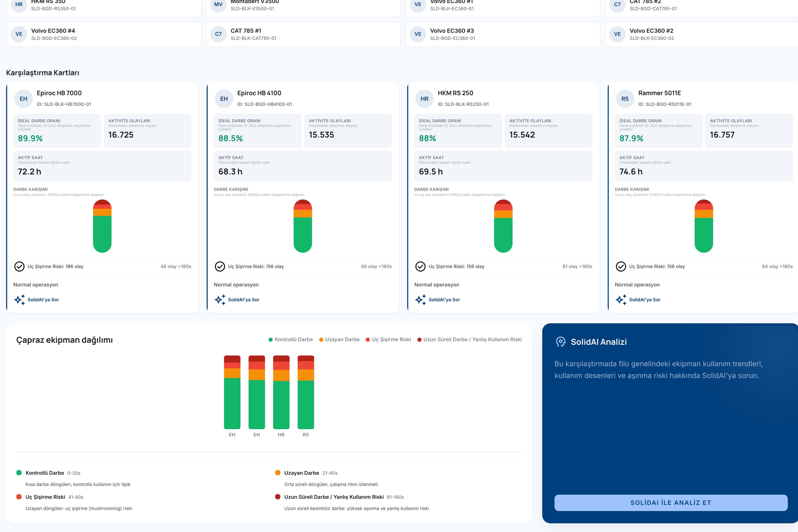Open SolidAI'ya Sor for Rammer 5011E
The image size is (798, 532).
(x=638, y=300)
